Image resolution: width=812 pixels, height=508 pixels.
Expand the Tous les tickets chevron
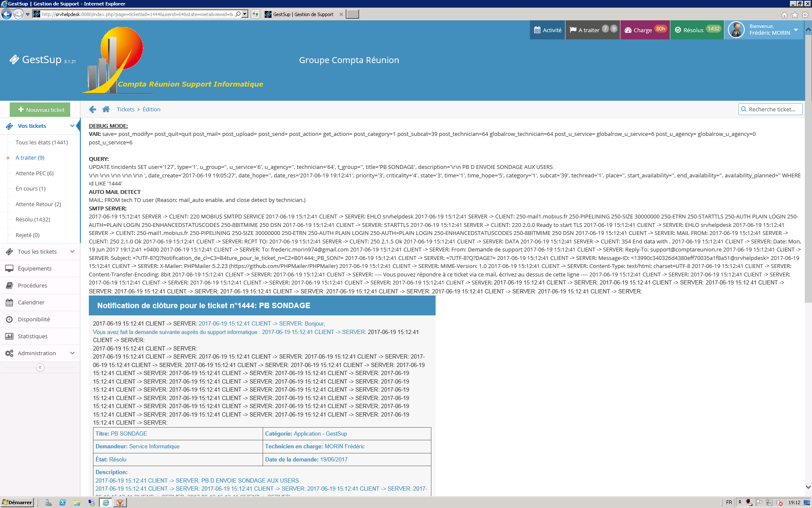(x=72, y=251)
